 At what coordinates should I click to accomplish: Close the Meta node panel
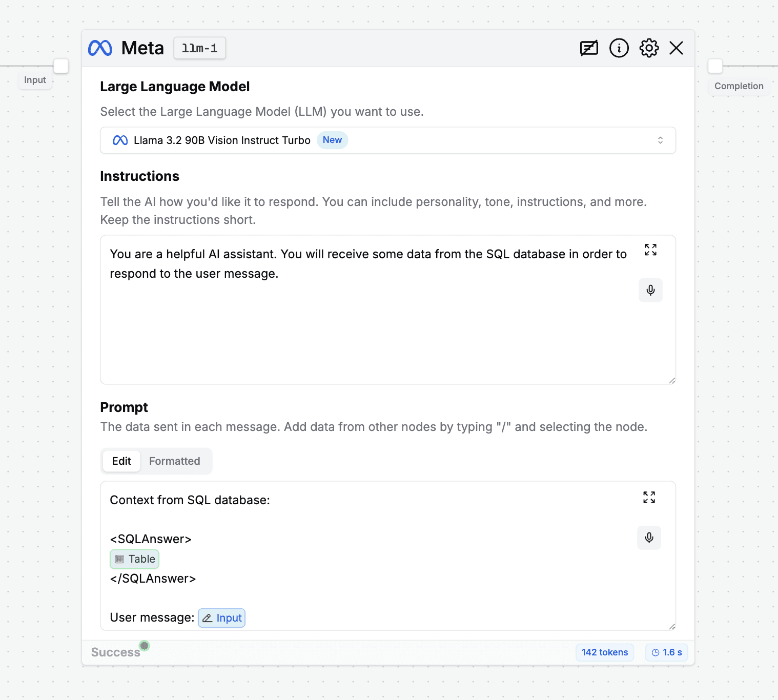click(677, 48)
